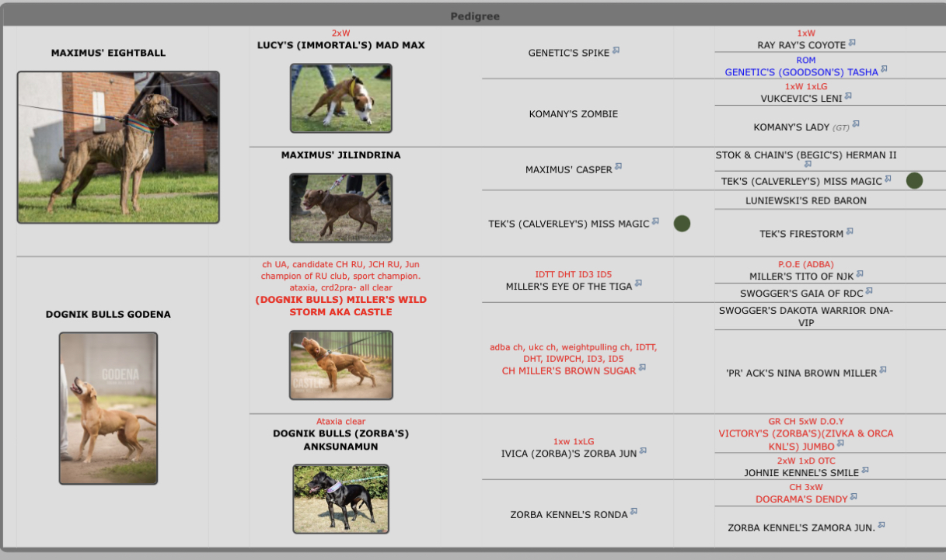
Task: Click SWOGGER'S DAKOTA WARRIOR DNA-VIP name
Action: click(x=806, y=316)
